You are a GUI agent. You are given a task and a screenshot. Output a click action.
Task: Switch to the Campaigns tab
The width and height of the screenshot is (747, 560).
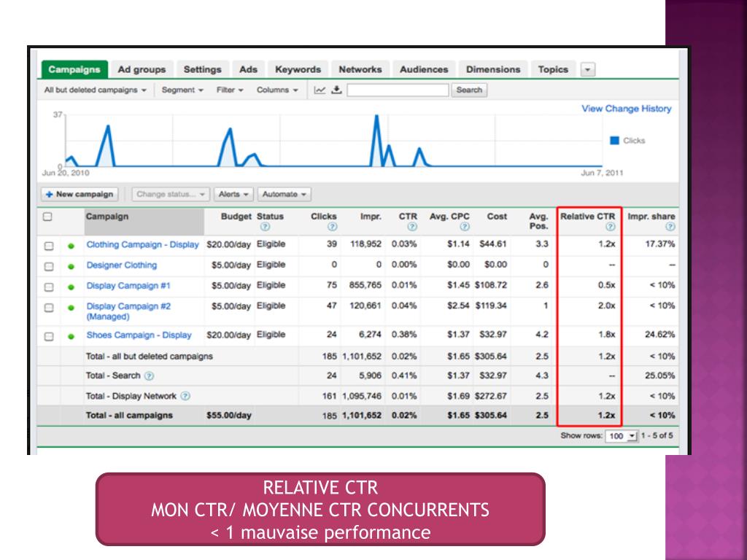pos(74,69)
